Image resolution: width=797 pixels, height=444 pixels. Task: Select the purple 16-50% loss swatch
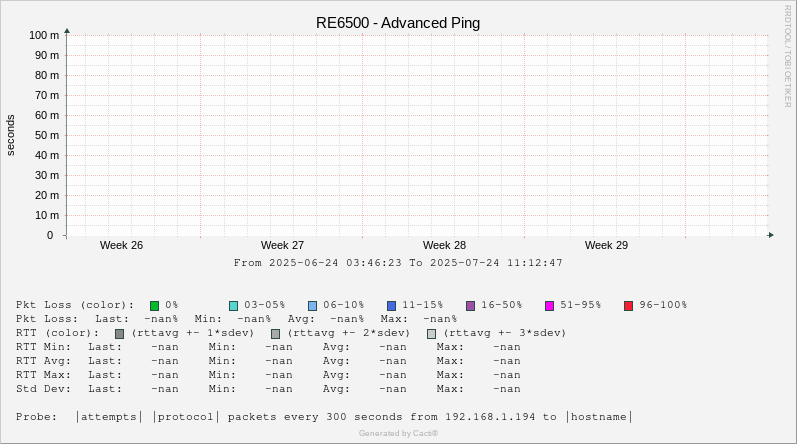click(x=471, y=305)
